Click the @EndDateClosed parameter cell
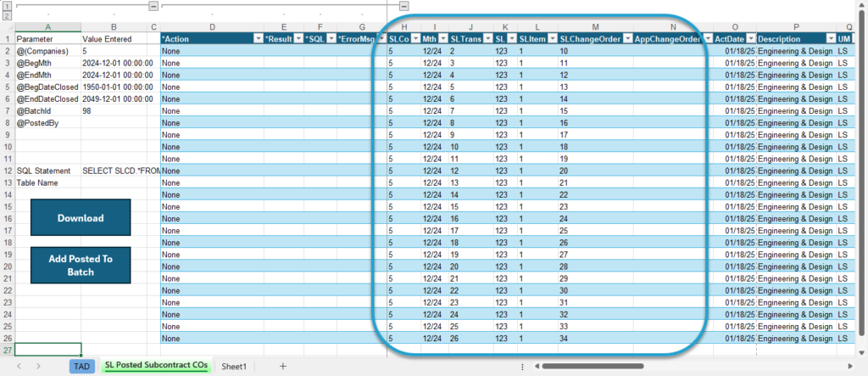Image resolution: width=868 pixels, height=376 pixels. 48,98
